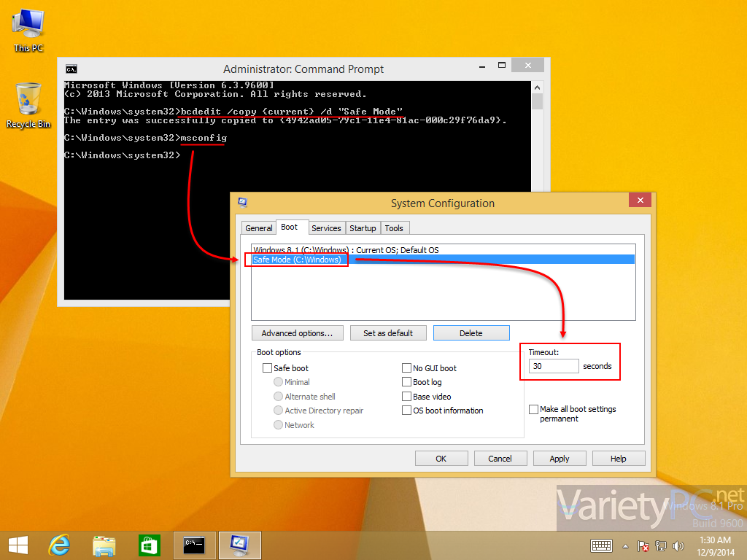
Task: Expand hidden icons in the system tray
Action: 624,545
